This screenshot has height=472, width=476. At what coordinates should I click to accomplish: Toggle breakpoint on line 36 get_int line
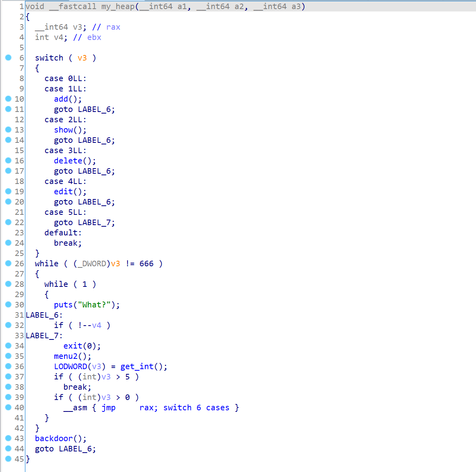(x=8, y=366)
